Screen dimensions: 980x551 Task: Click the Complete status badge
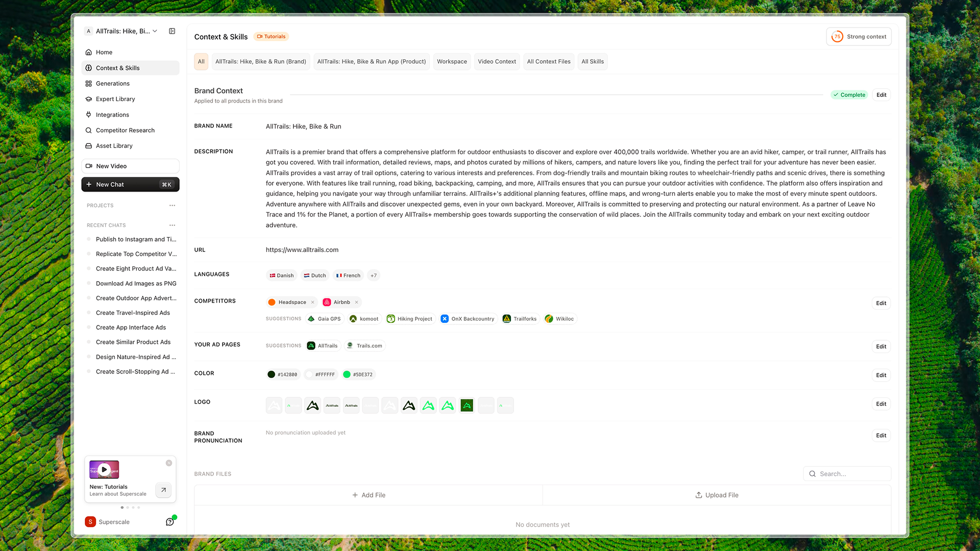(x=849, y=95)
